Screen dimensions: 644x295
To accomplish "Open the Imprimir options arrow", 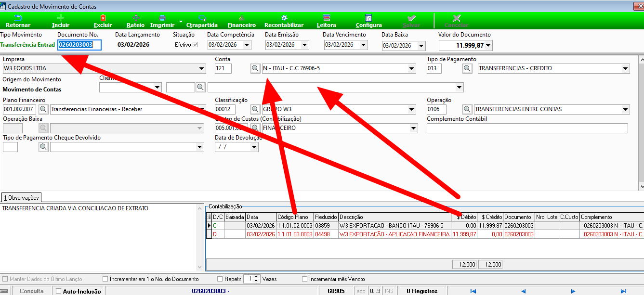I will pyautogui.click(x=181, y=22).
